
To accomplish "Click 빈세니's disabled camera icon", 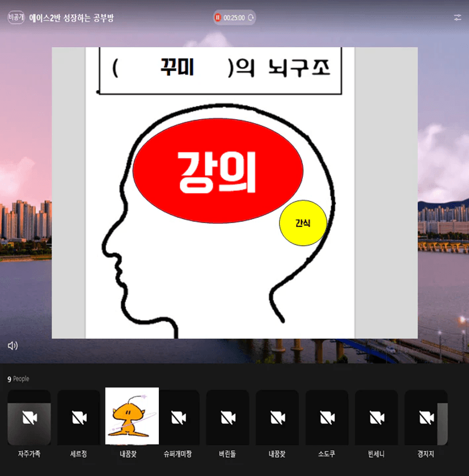I will [377, 418].
